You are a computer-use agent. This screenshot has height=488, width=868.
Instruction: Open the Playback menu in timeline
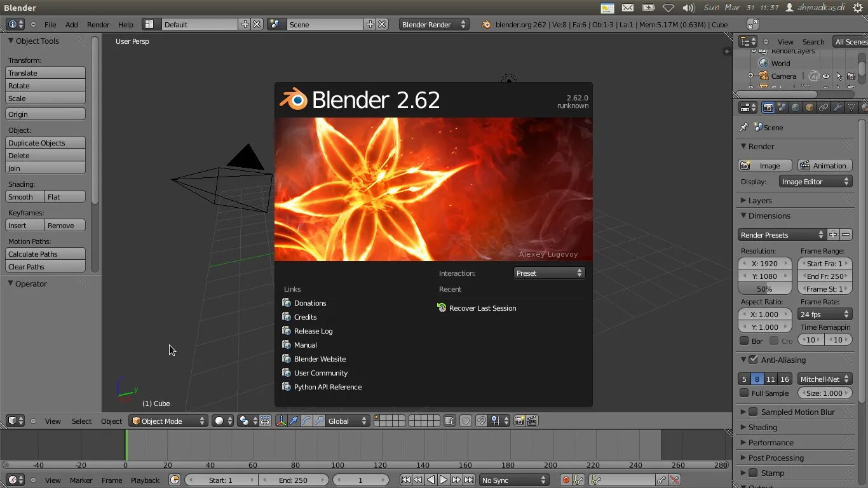pos(146,480)
